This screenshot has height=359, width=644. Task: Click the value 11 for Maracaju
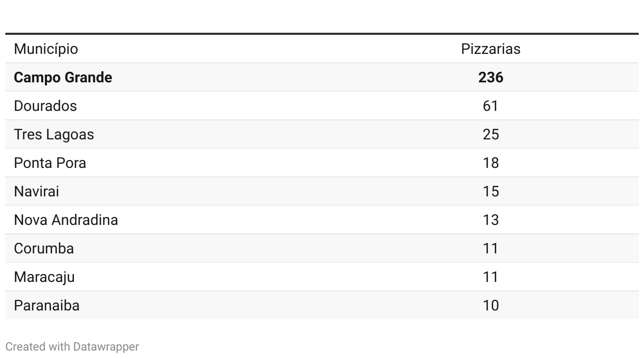pos(490,277)
